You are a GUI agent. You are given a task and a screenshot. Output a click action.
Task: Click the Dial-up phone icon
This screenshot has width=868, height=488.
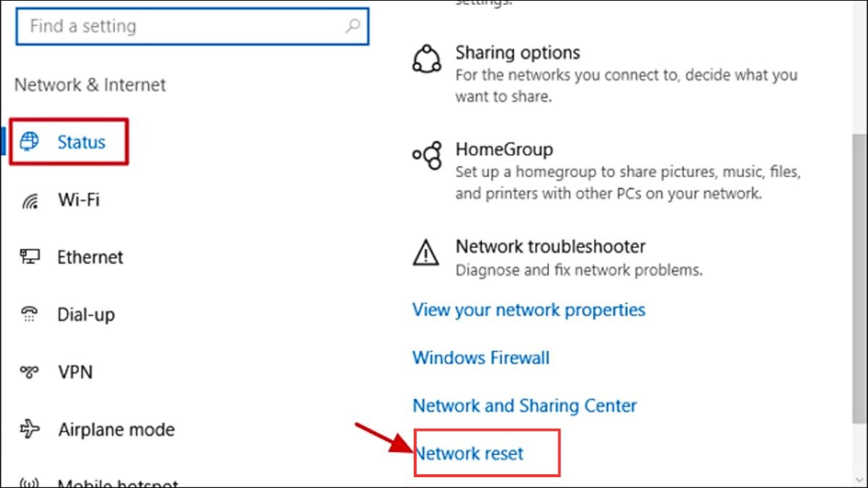30,314
